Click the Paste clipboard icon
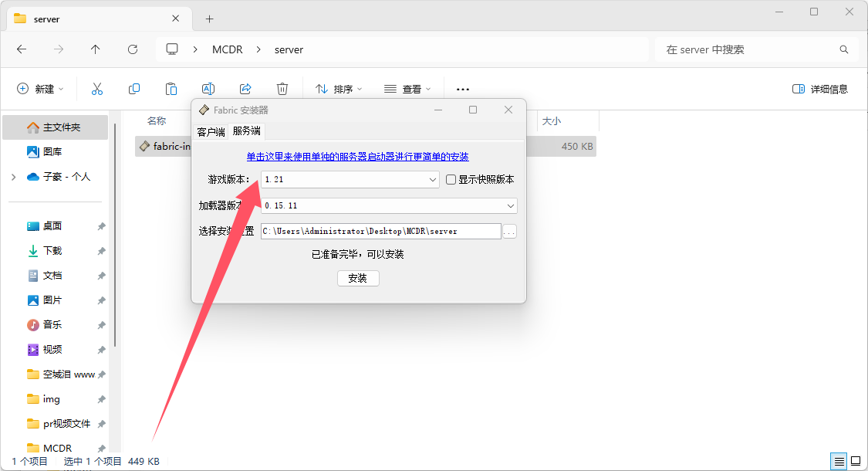868x471 pixels. coord(171,89)
